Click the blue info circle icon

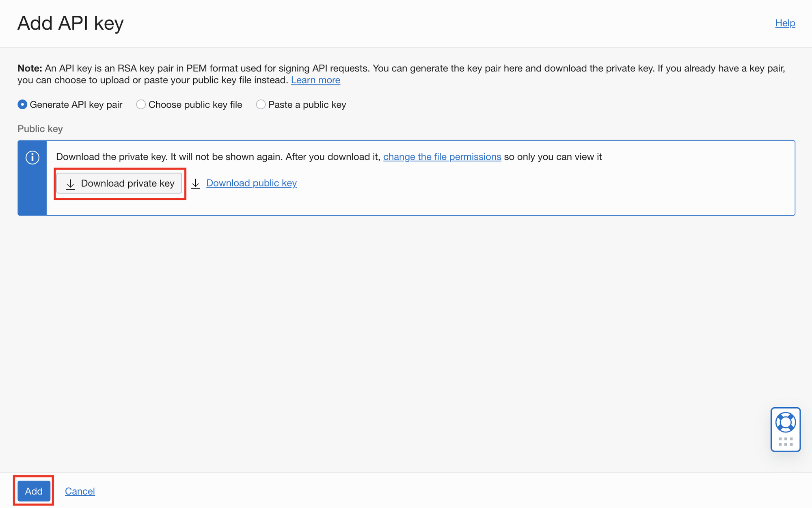point(32,157)
